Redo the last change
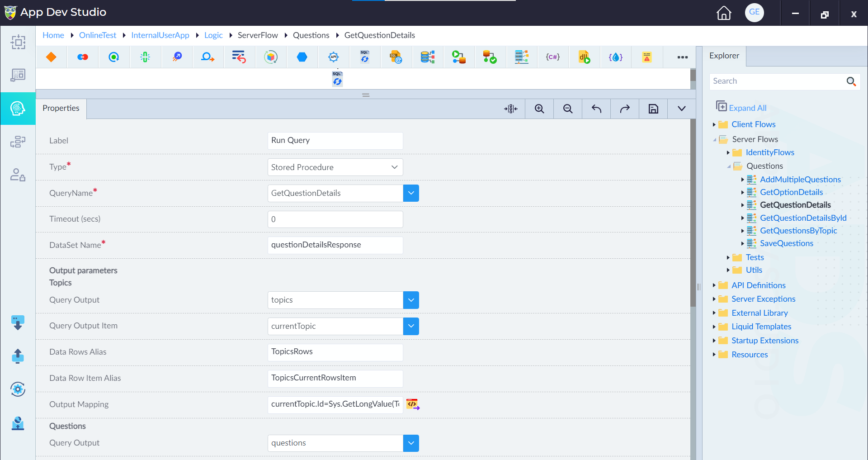868x460 pixels. [x=625, y=109]
